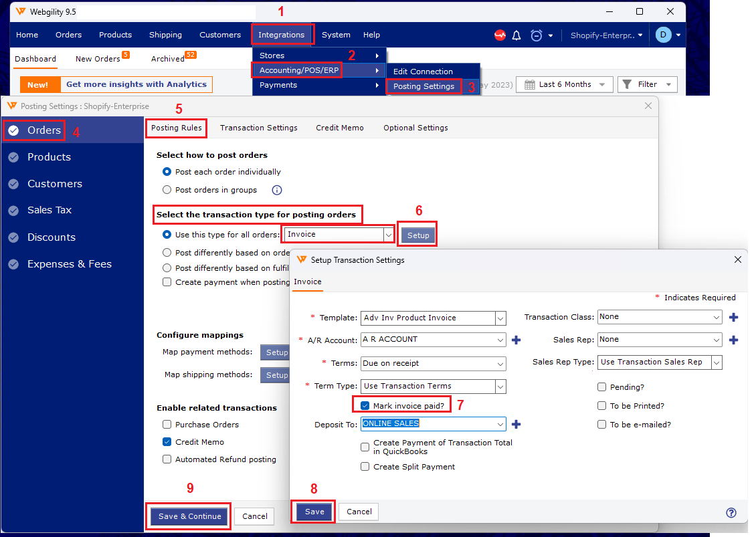Click the scheduler clock icon
Viewport: 756px width, 537px height.
coord(536,35)
